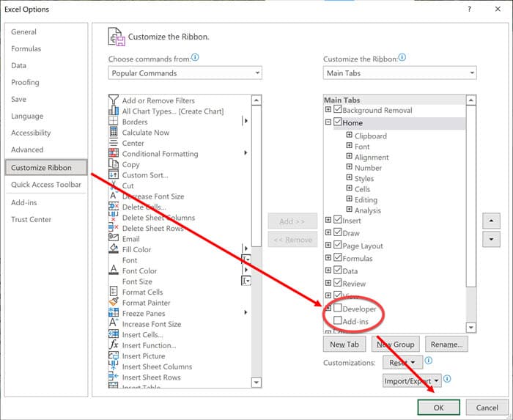
Task: Click the Format Painter brush icon
Action: click(114, 302)
